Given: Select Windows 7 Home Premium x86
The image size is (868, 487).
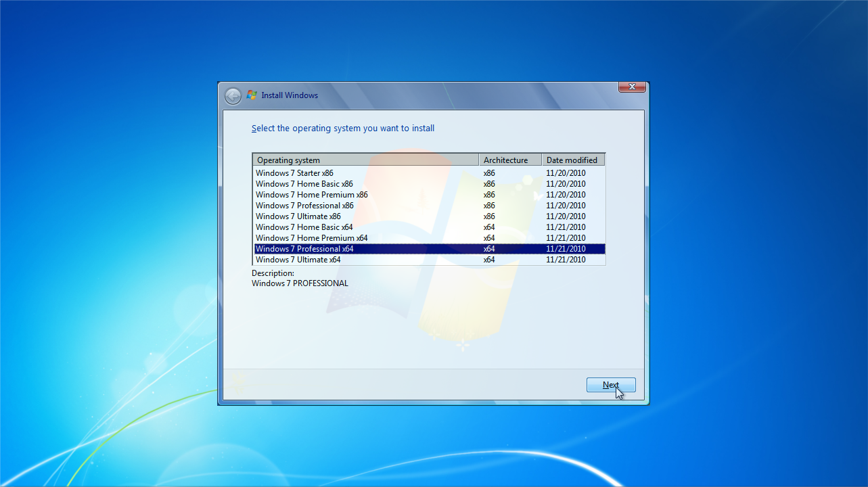Looking at the screenshot, I should (x=429, y=195).
